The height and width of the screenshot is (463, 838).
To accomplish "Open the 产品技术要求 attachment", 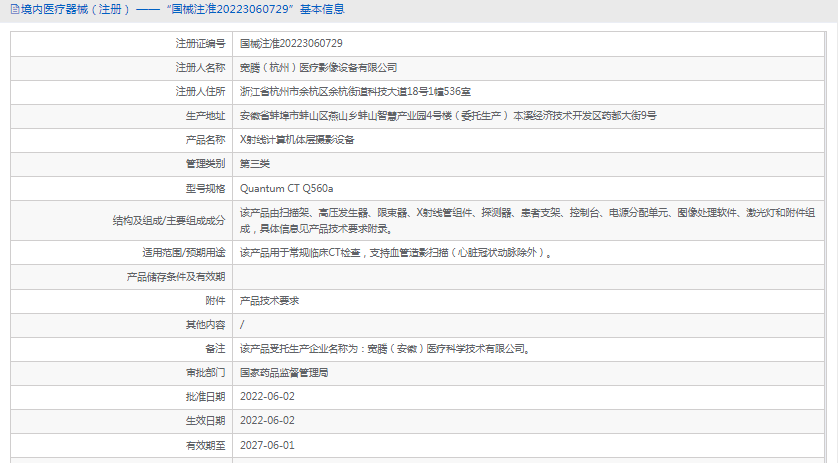I will (269, 301).
